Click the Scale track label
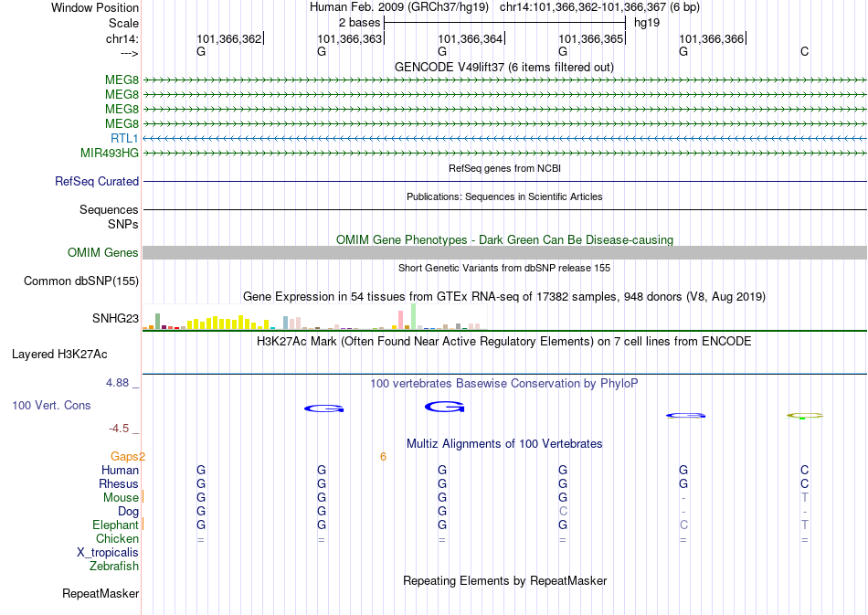The height and width of the screenshot is (615, 868). coord(123,24)
